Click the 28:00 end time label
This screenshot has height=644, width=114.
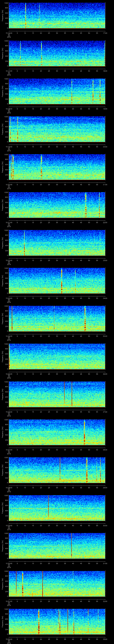click(105, 450)
